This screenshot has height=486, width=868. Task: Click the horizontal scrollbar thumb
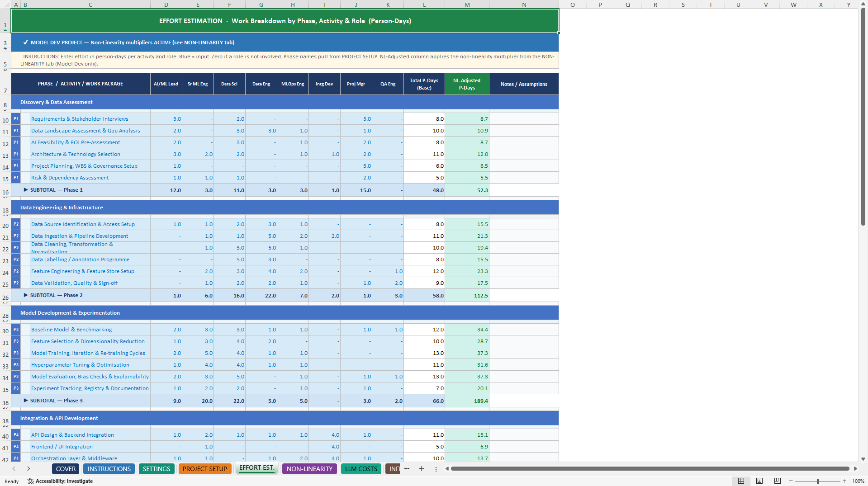click(x=650, y=469)
